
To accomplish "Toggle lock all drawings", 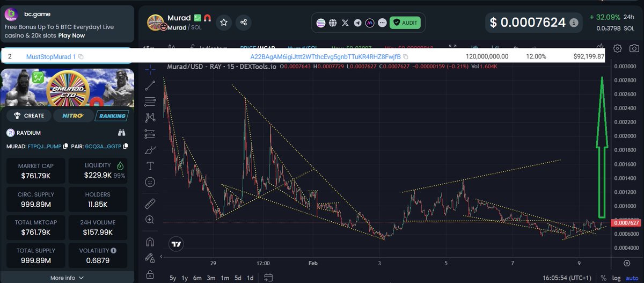I will click(x=150, y=274).
